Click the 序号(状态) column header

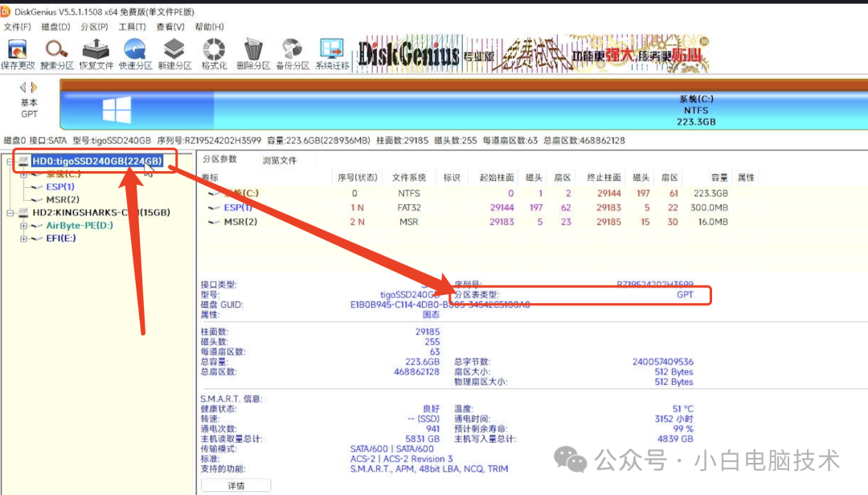(x=358, y=178)
